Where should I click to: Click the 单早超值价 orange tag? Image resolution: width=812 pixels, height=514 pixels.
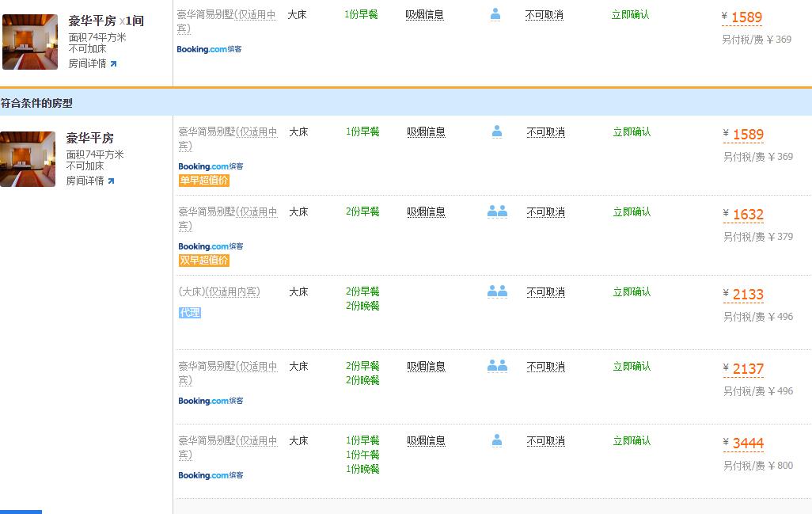pyautogui.click(x=203, y=181)
